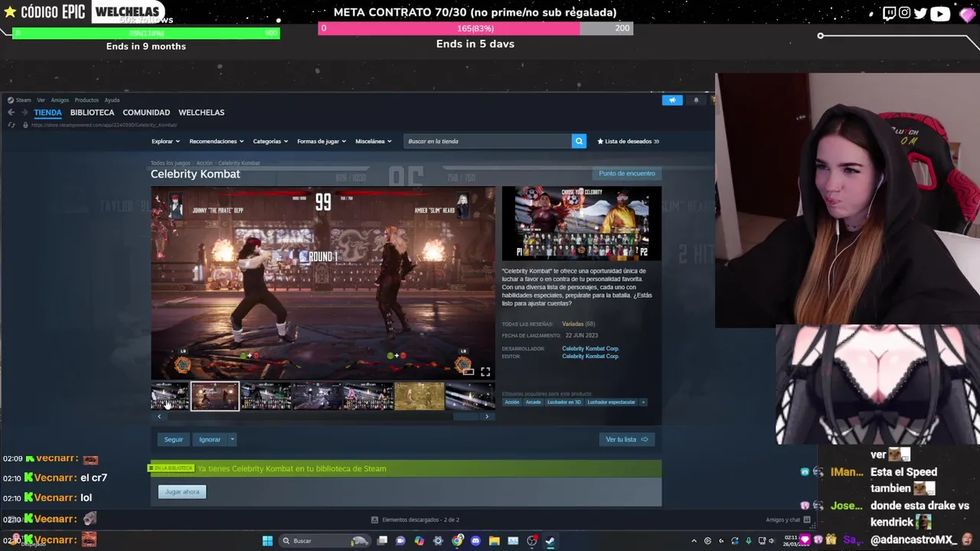Click the YouTube icon in the stream overlay

tap(940, 13)
